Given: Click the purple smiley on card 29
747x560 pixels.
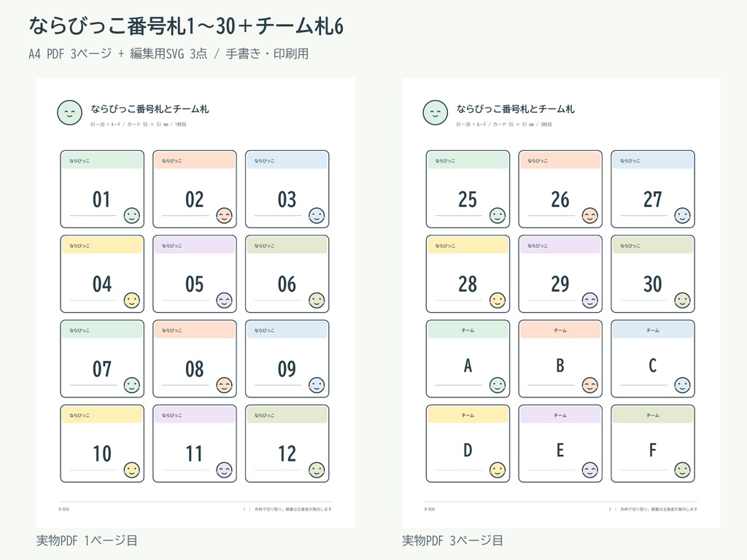Looking at the screenshot, I should point(589,300).
